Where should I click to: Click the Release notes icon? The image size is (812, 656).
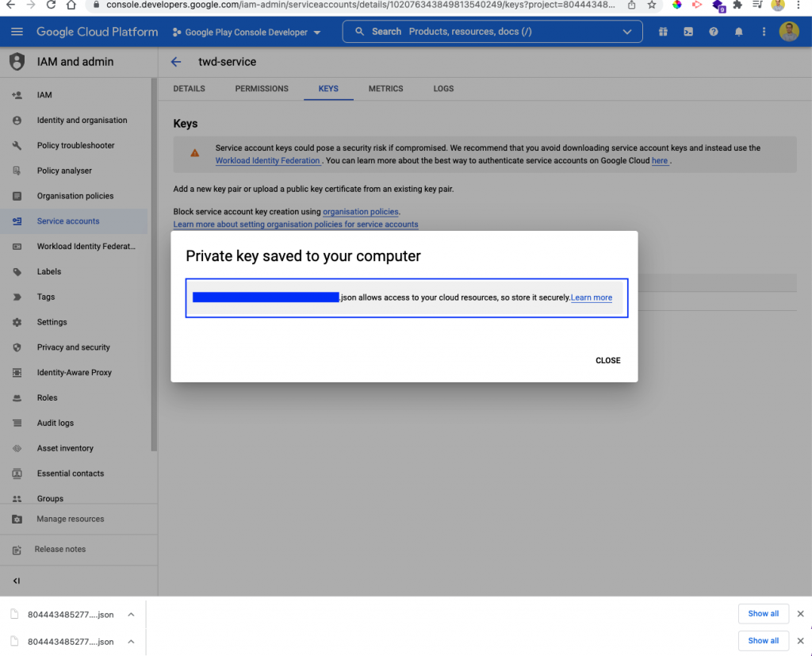[17, 550]
